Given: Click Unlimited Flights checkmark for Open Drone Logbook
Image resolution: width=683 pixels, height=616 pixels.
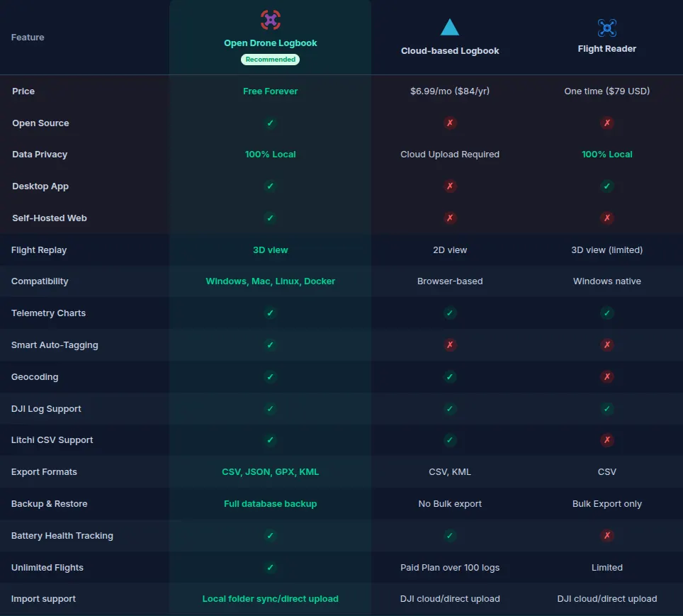Looking at the screenshot, I should coord(270,567).
